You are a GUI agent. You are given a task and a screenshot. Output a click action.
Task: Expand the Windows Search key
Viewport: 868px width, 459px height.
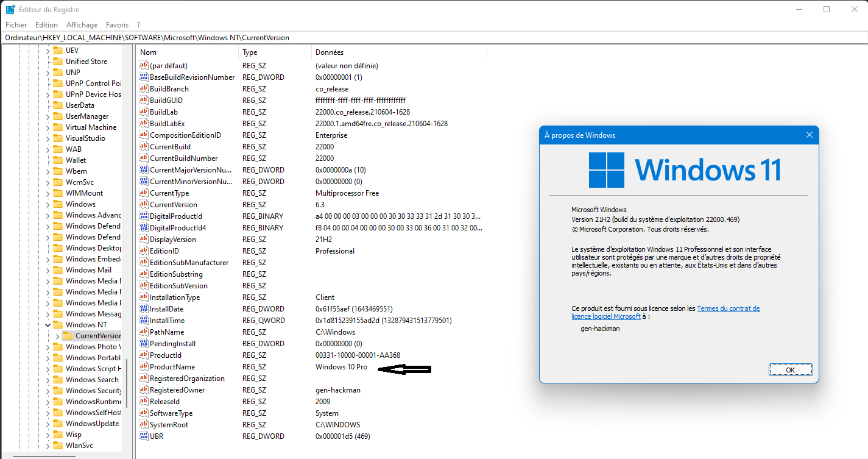click(x=48, y=380)
